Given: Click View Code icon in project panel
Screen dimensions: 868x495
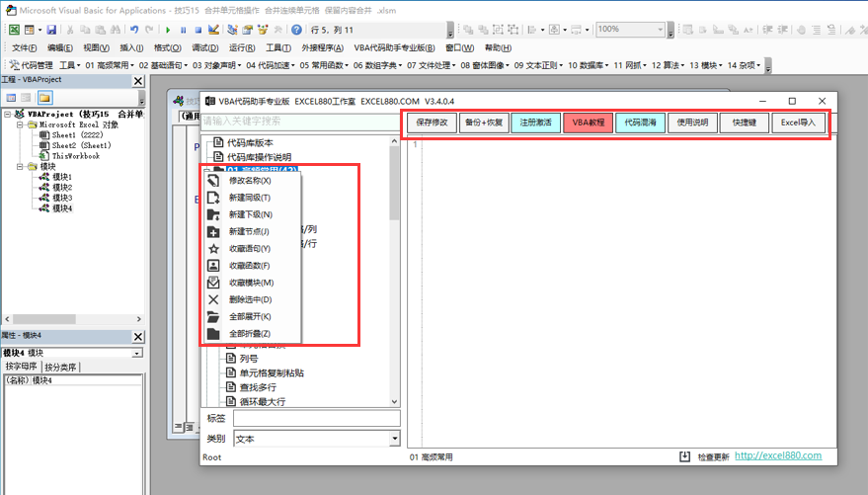Looking at the screenshot, I should point(11,98).
